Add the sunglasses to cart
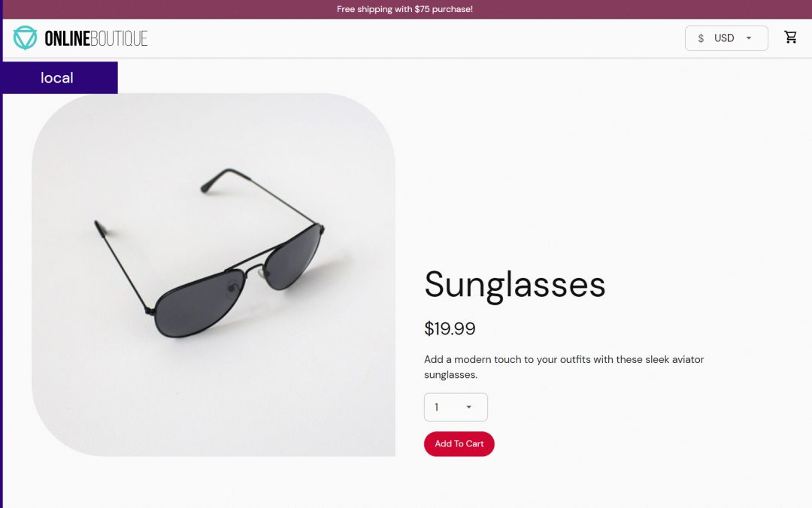812x508 pixels. [x=459, y=444]
